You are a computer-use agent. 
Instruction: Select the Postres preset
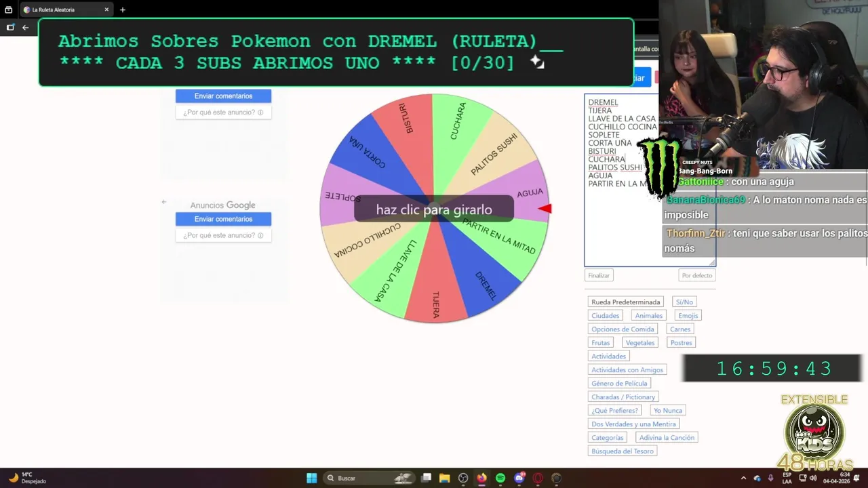point(682,343)
